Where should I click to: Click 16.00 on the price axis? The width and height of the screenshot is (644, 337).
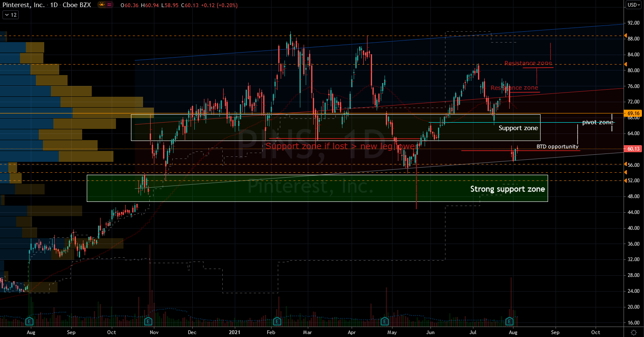tap(634, 323)
